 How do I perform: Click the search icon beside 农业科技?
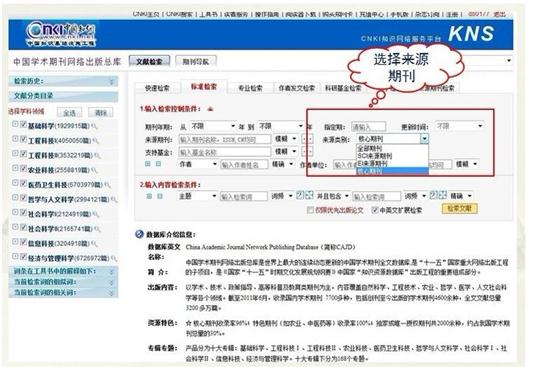95,170
